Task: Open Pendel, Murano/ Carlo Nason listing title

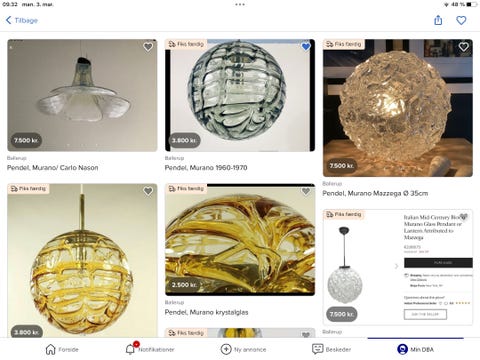Action: pyautogui.click(x=53, y=168)
